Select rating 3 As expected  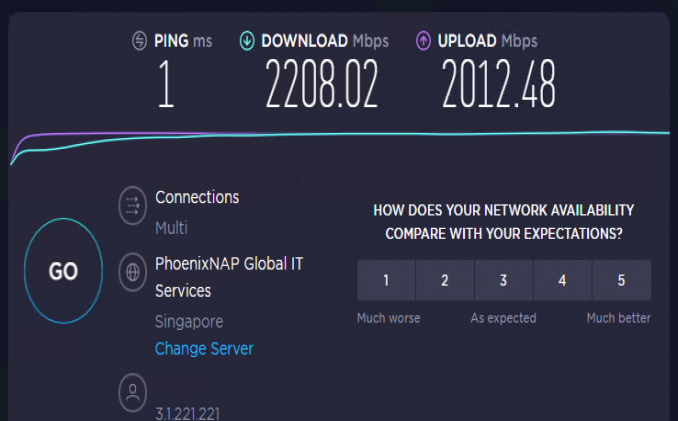(504, 280)
